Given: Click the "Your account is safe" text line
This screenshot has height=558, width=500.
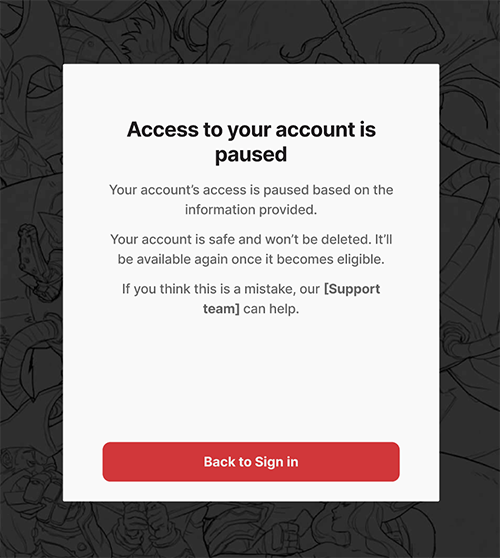Looking at the screenshot, I should (251, 239).
